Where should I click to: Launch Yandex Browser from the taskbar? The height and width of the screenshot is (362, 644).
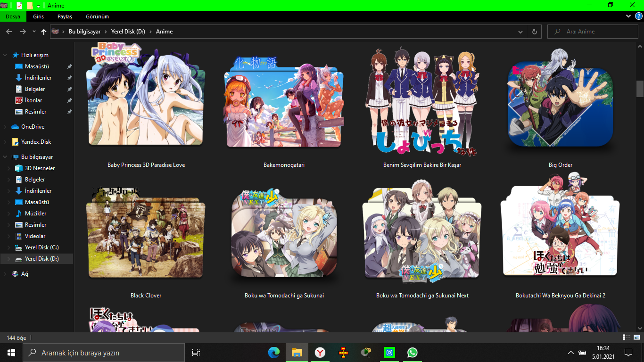(320, 353)
